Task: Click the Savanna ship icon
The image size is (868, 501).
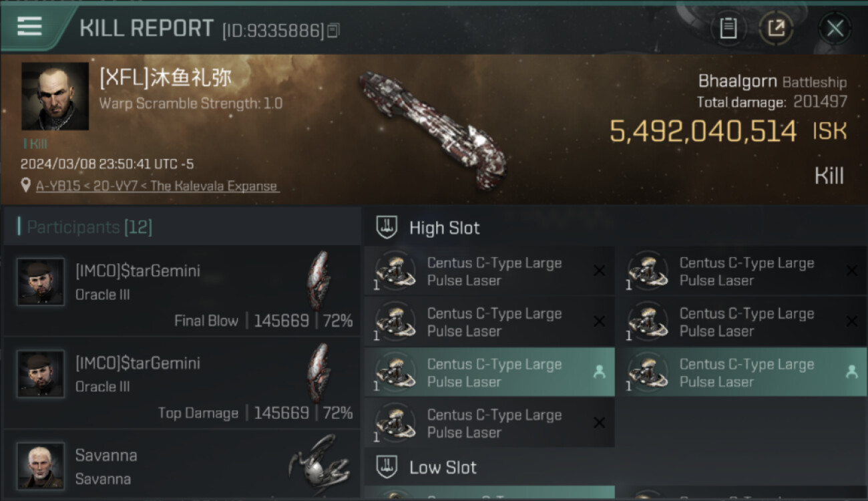Action: pos(319,464)
